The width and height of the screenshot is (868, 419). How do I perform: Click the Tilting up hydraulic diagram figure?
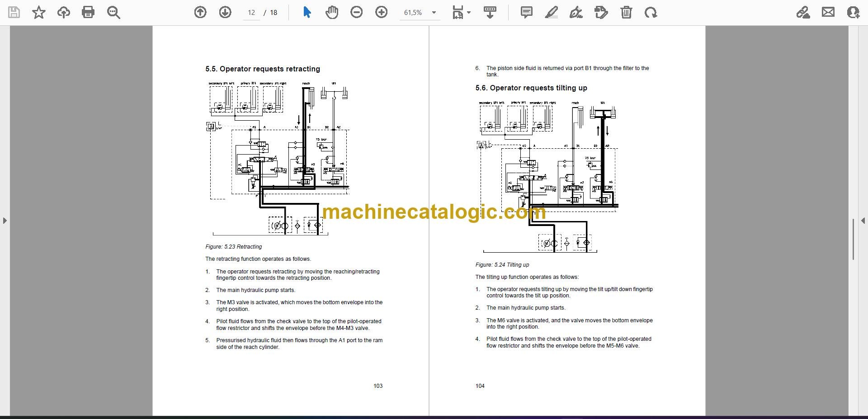pyautogui.click(x=547, y=176)
